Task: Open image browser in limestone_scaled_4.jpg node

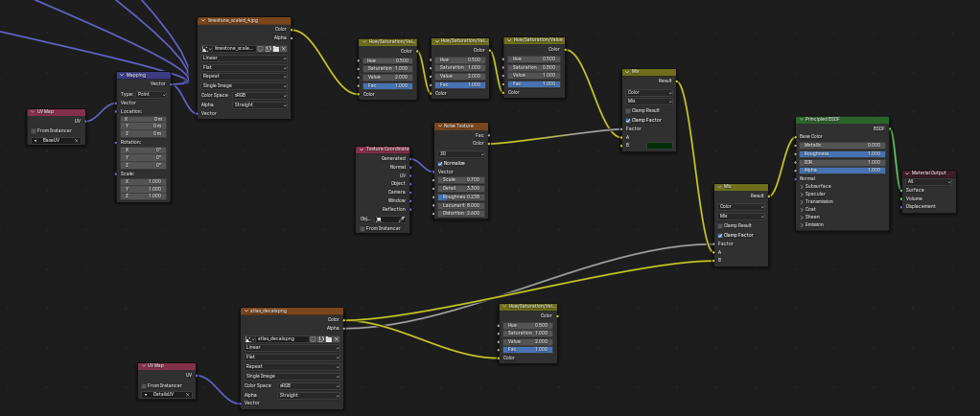Action: (x=207, y=48)
